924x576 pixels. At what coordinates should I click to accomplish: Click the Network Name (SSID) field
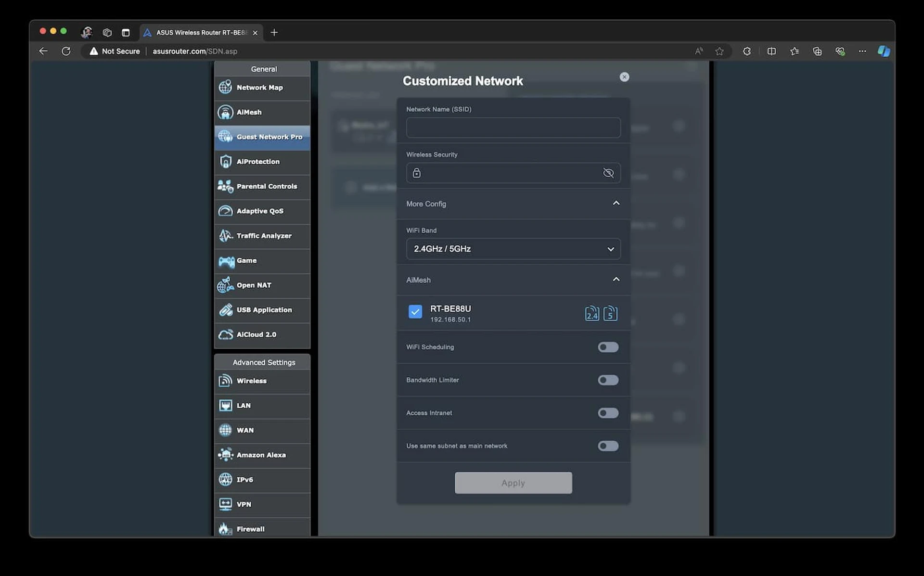pos(513,128)
